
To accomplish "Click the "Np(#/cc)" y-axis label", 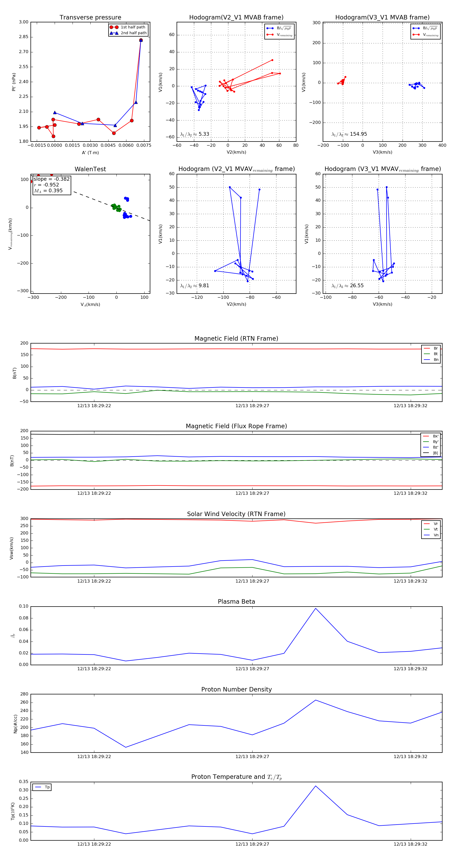I will click(x=15, y=724).
